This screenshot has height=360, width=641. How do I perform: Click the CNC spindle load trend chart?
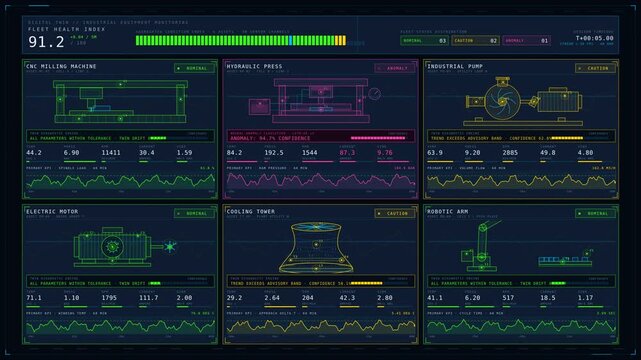(x=120, y=181)
